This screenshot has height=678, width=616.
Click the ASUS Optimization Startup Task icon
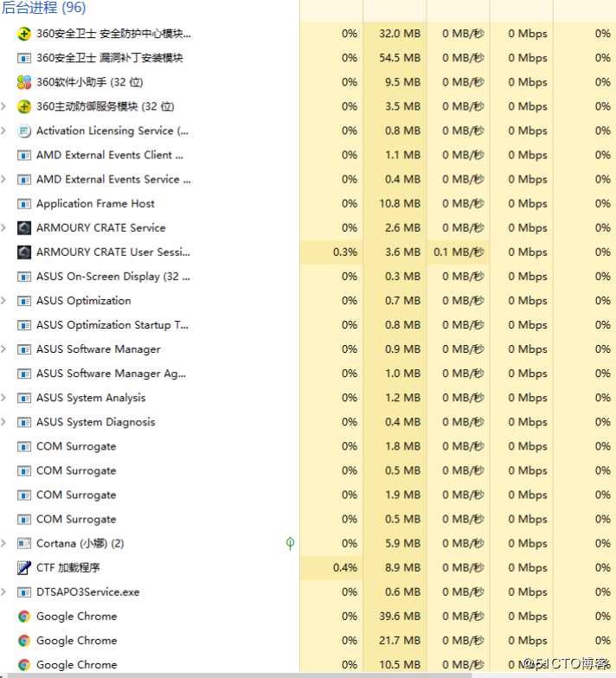pyautogui.click(x=24, y=325)
